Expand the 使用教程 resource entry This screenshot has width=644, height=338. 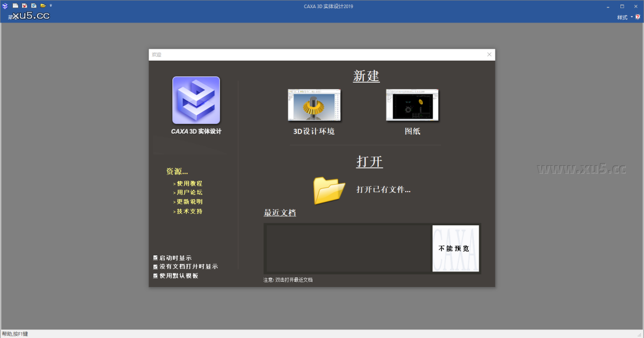pyautogui.click(x=189, y=182)
